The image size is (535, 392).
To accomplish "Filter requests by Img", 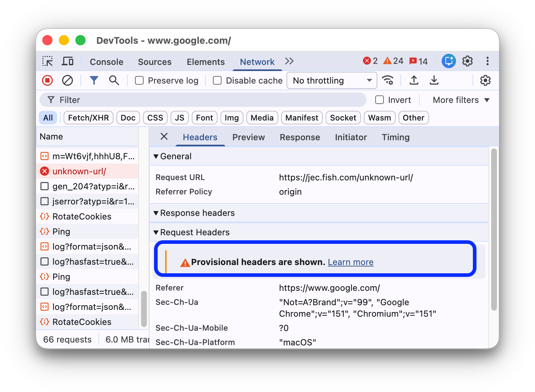I will point(232,118).
